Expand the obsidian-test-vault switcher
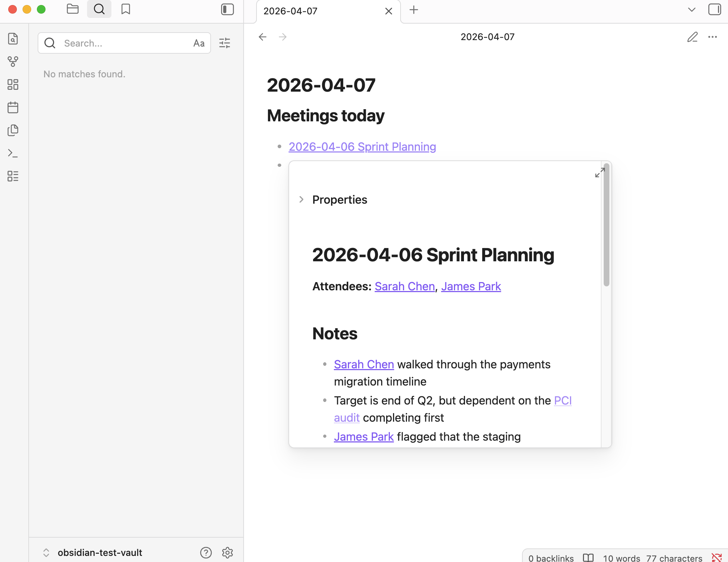Image resolution: width=728 pixels, height=562 pixels. (x=46, y=552)
